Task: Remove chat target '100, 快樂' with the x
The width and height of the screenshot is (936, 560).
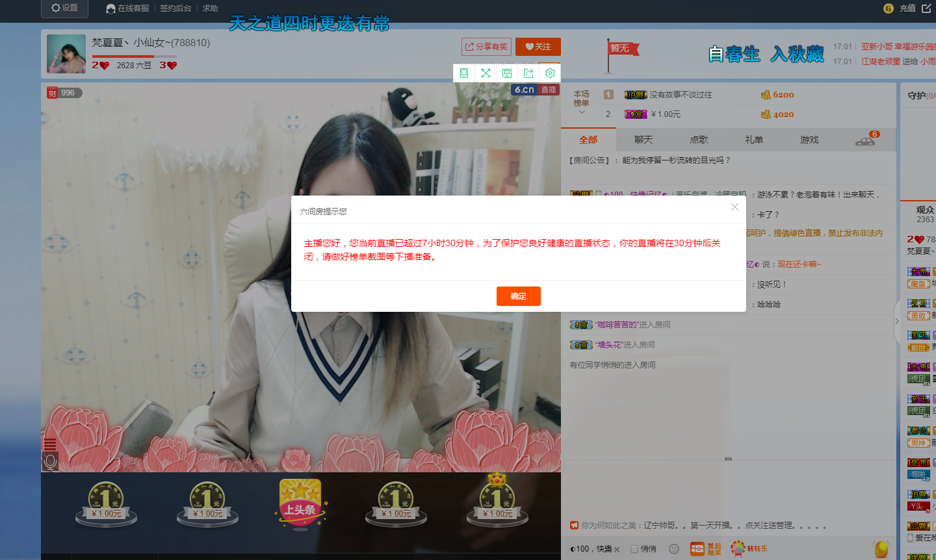Action: tap(617, 550)
